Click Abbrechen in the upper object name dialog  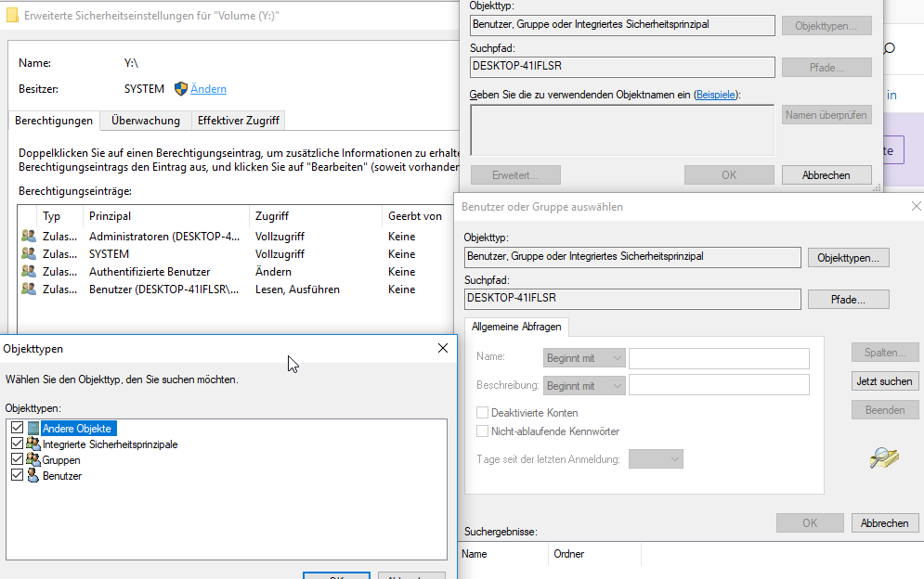pos(826,175)
